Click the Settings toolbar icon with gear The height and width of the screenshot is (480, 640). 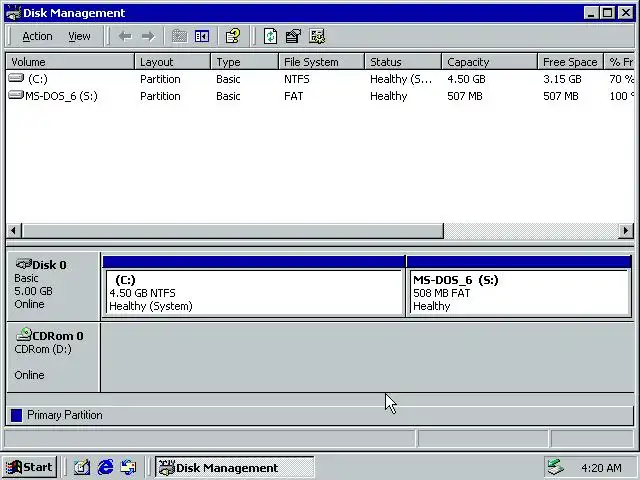[317, 36]
